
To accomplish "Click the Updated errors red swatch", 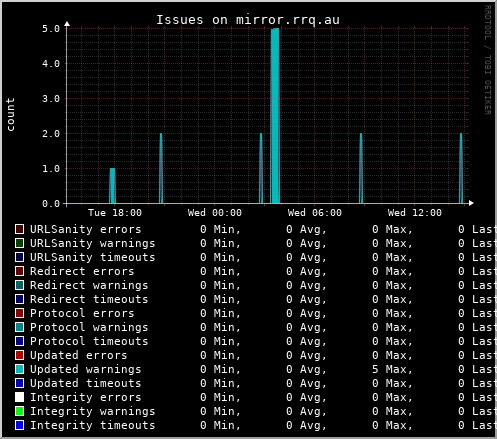I will (x=19, y=355).
